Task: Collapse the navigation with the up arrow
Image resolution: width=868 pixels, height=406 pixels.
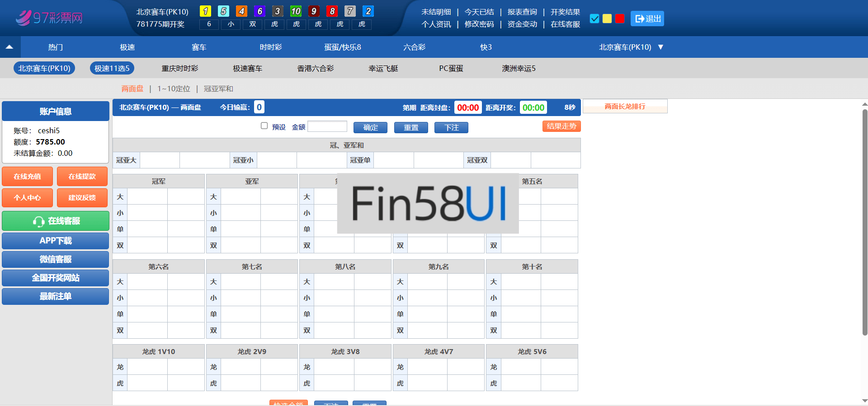Action: (9, 47)
